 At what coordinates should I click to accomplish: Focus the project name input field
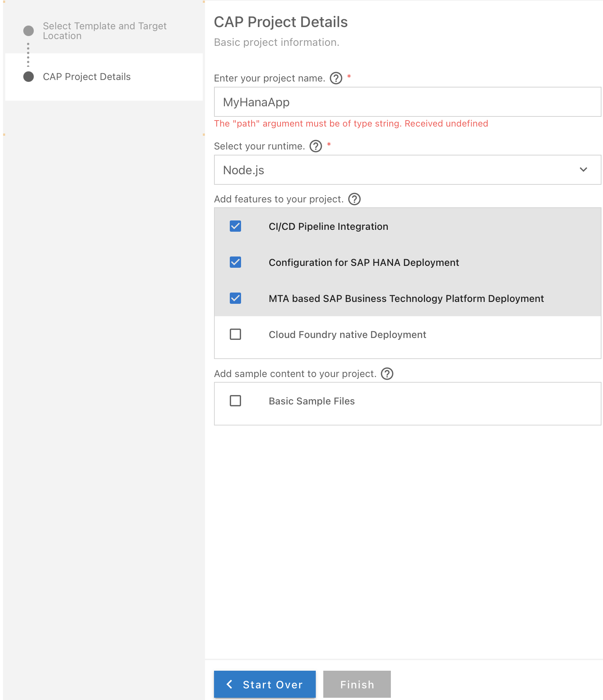coord(407,102)
